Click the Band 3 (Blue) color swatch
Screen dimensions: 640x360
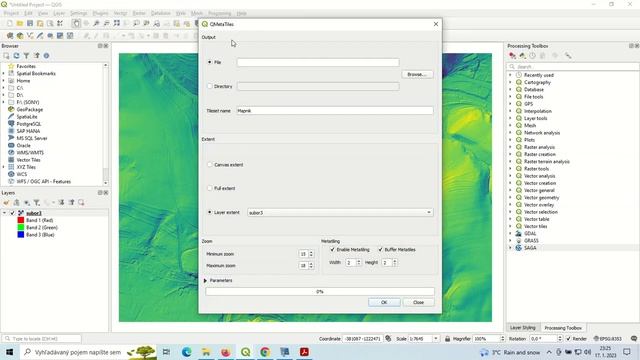[21, 235]
